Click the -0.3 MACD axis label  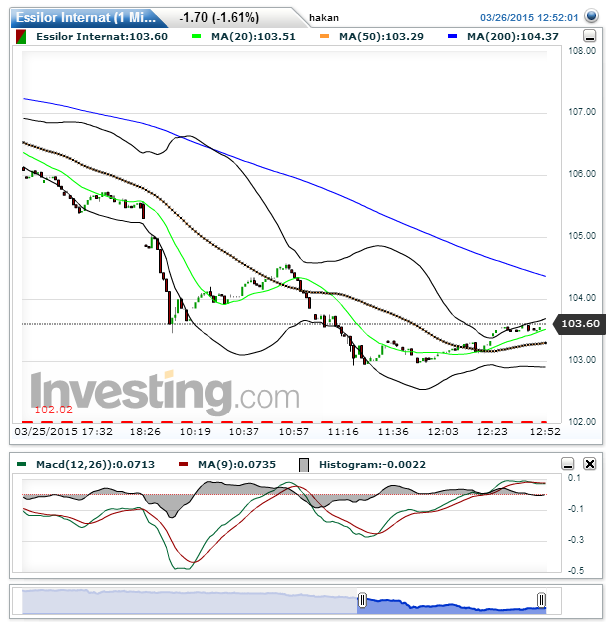[576, 540]
